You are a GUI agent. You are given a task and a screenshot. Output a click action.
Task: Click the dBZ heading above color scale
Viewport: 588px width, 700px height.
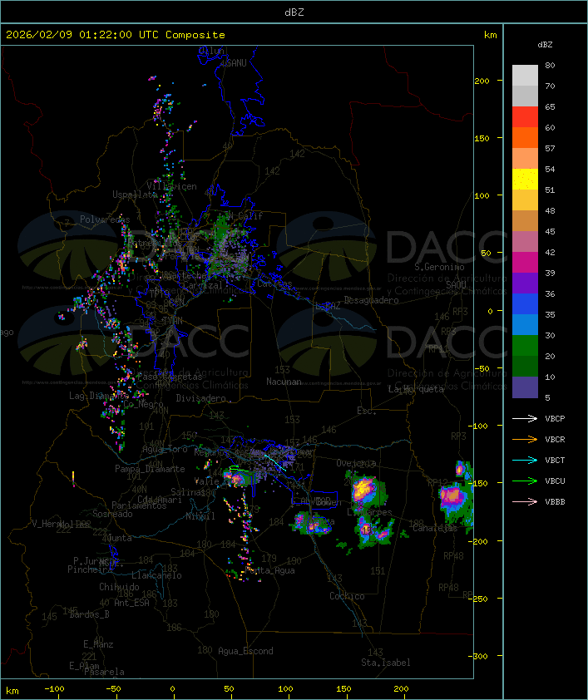[545, 45]
